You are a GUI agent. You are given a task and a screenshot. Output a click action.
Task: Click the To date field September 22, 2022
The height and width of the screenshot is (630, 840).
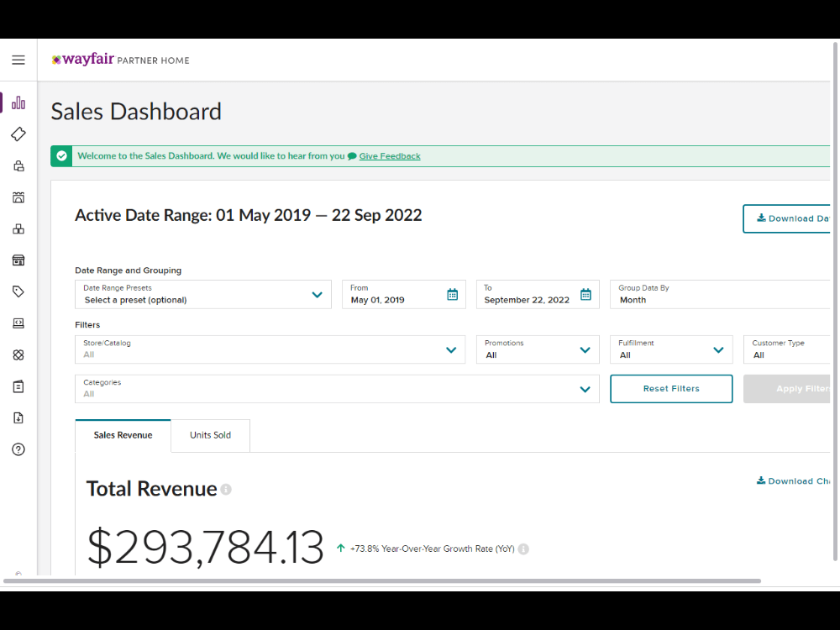pyautogui.click(x=538, y=294)
